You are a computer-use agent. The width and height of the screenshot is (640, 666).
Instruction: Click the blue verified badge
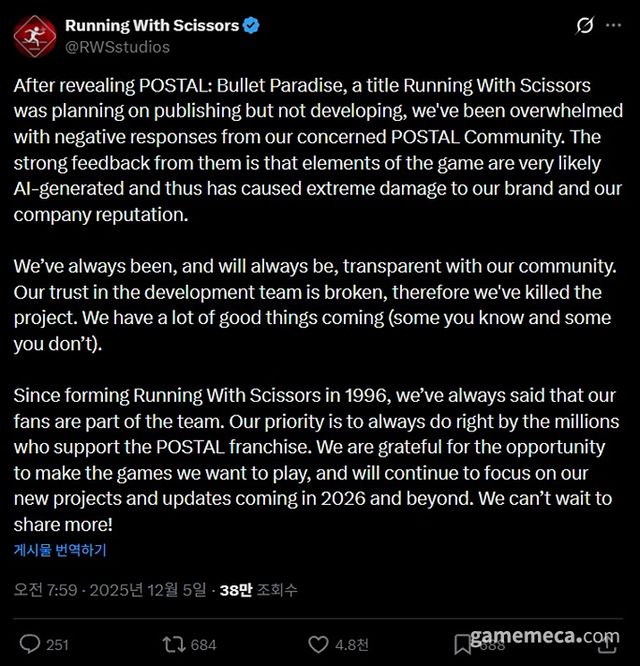[x=250, y=26]
